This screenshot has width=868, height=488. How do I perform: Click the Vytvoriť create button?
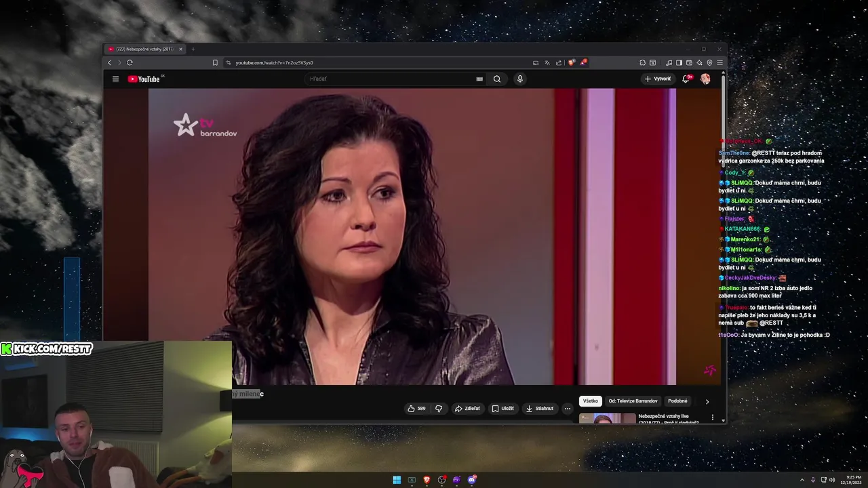coord(658,79)
